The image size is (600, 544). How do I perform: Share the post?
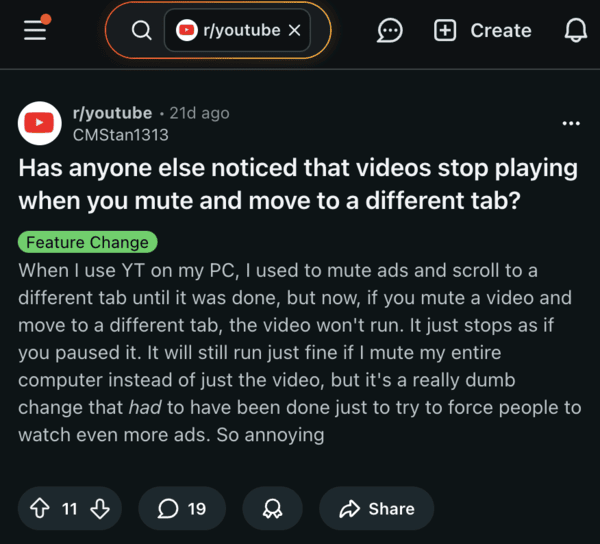pos(376,509)
